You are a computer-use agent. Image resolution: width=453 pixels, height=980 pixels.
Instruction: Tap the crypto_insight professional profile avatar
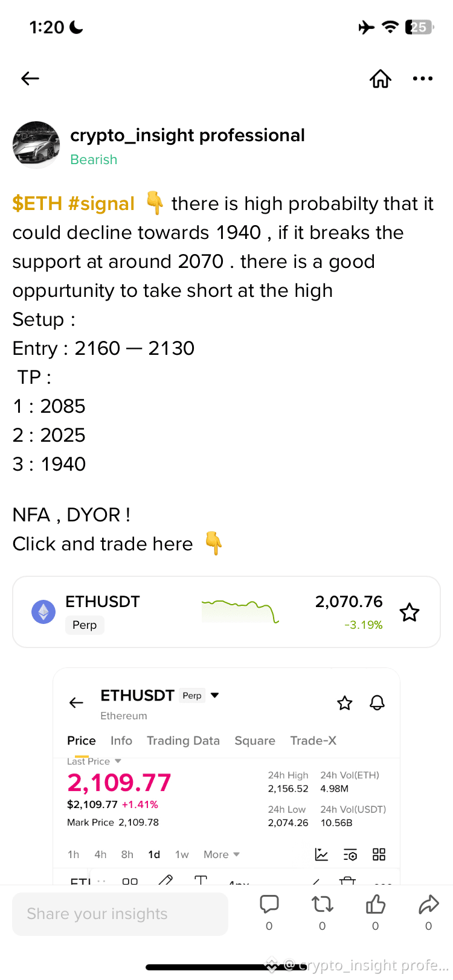tap(36, 145)
